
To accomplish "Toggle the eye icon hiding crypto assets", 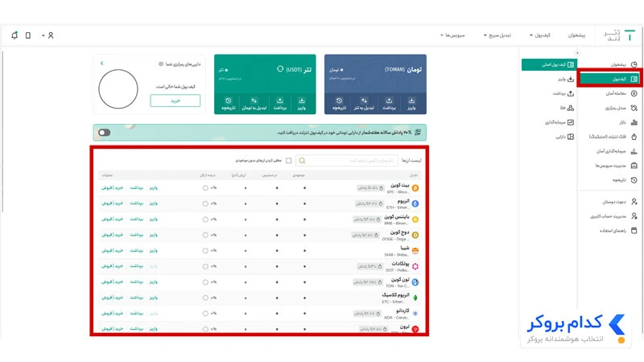I will [x=161, y=64].
